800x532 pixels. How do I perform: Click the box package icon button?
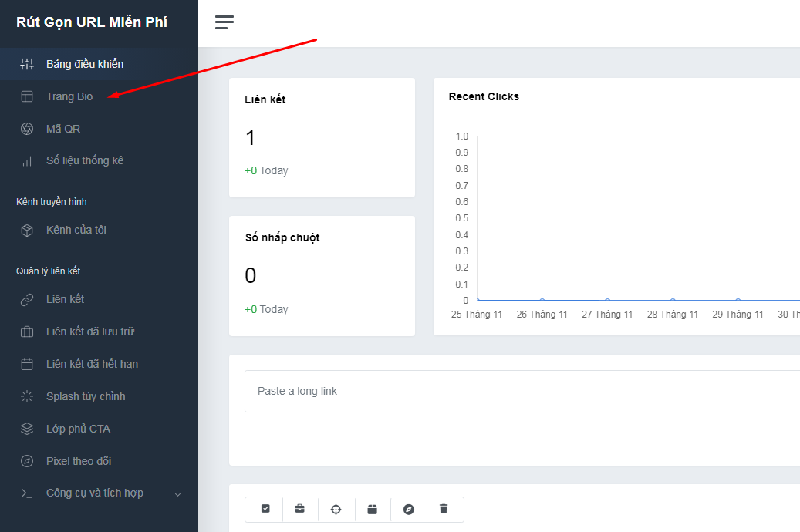click(372, 509)
